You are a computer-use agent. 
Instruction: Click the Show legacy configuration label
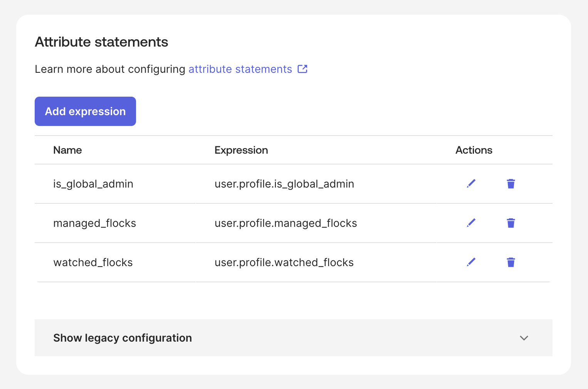[x=123, y=338]
